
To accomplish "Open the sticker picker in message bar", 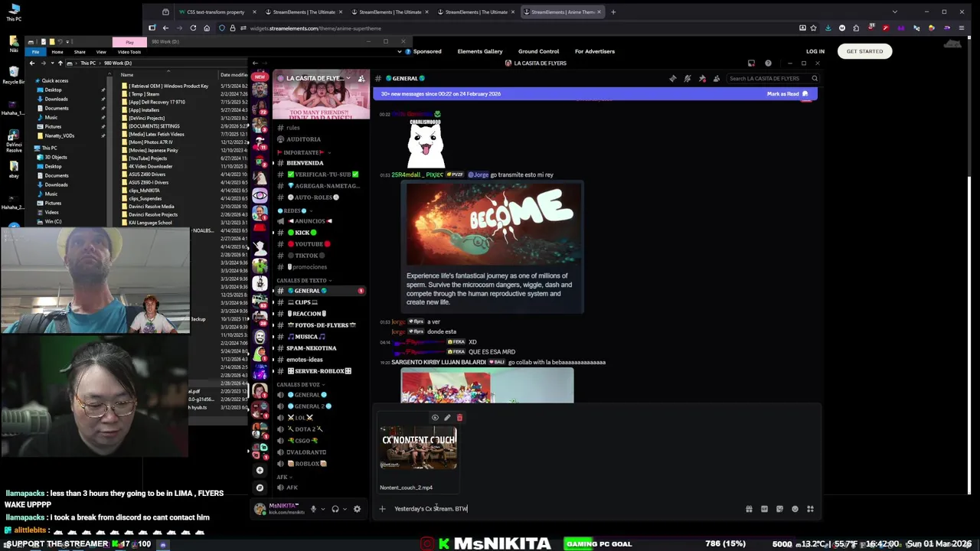I will pyautogui.click(x=779, y=509).
